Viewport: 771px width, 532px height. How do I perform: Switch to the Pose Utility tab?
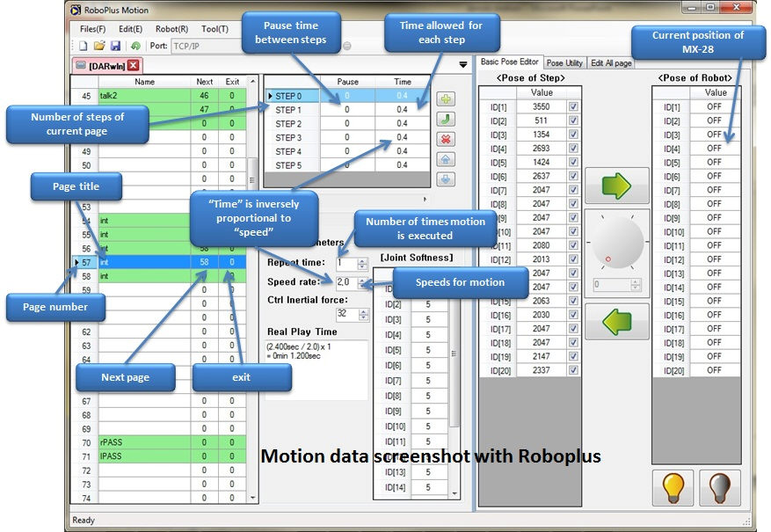(x=564, y=63)
